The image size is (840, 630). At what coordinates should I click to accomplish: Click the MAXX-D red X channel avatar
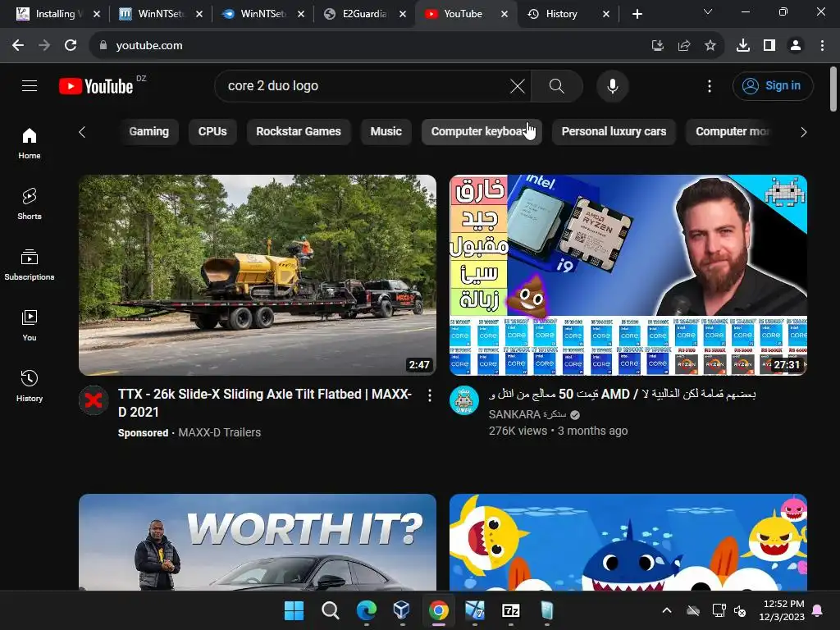(x=94, y=400)
